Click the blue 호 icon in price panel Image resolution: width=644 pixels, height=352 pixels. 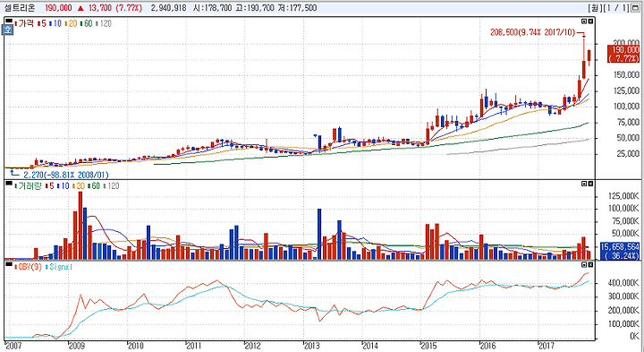pos(8,30)
